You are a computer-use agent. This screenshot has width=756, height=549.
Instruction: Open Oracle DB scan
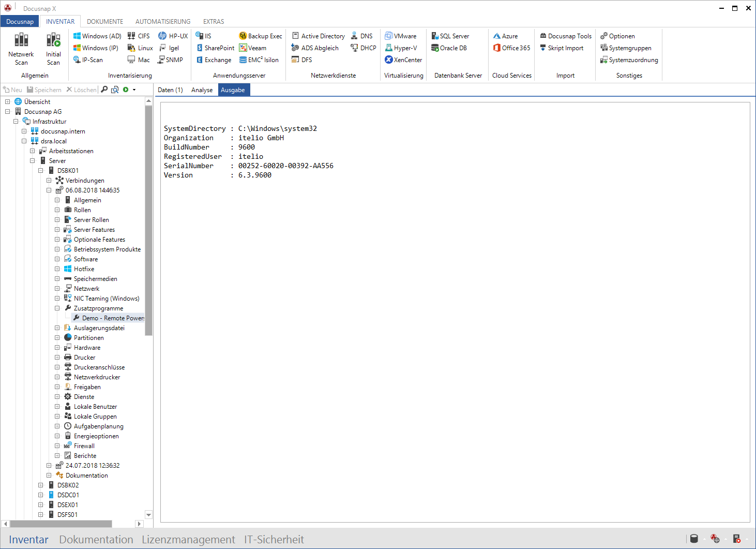coord(449,48)
